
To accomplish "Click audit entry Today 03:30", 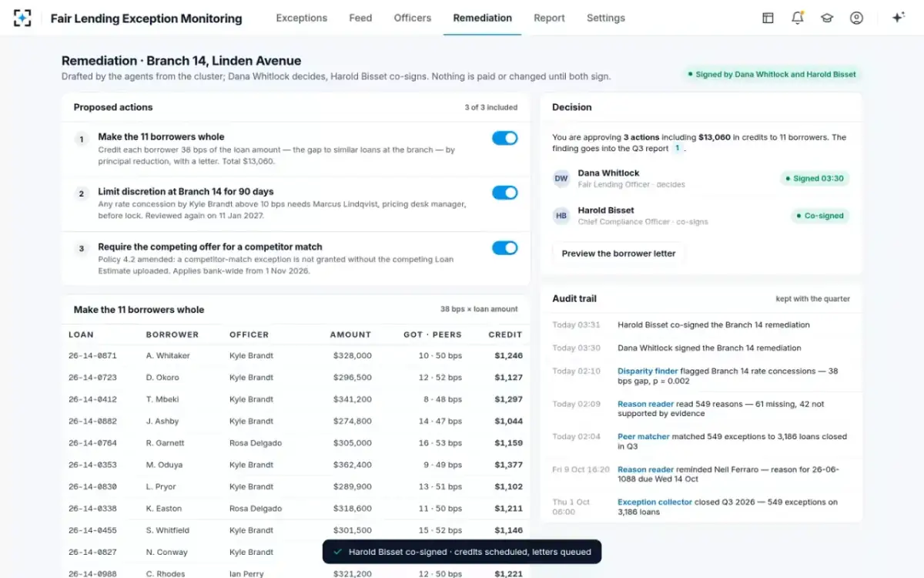I will (x=701, y=348).
